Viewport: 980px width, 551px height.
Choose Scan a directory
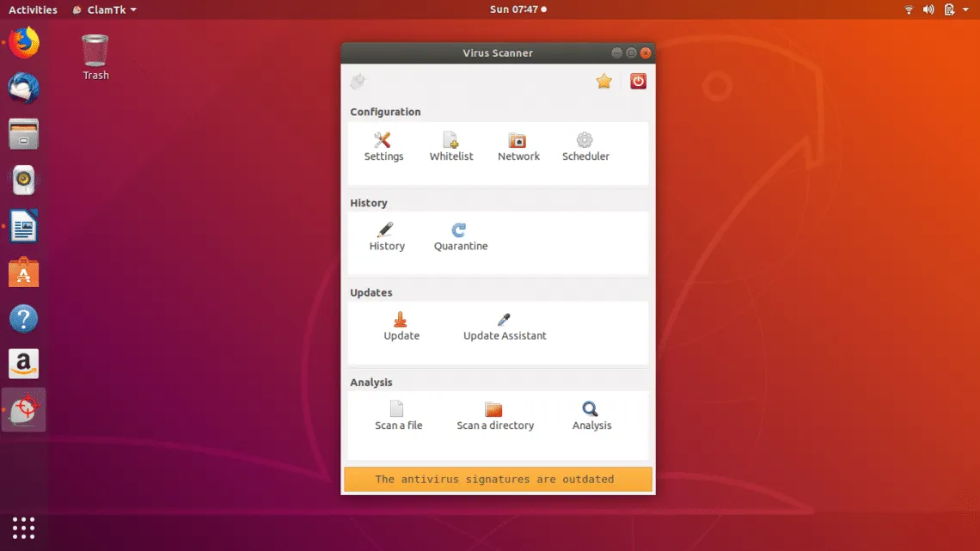point(494,410)
